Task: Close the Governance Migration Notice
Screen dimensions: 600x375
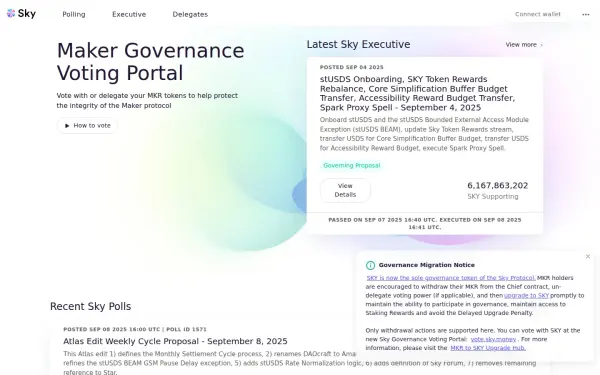Action: [x=588, y=256]
